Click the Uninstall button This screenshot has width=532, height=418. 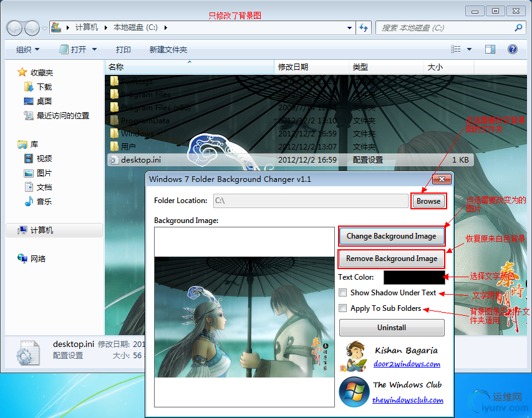392,328
